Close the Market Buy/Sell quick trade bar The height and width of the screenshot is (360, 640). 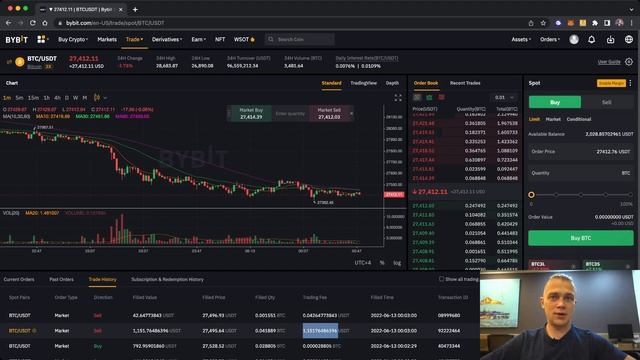coord(351,113)
